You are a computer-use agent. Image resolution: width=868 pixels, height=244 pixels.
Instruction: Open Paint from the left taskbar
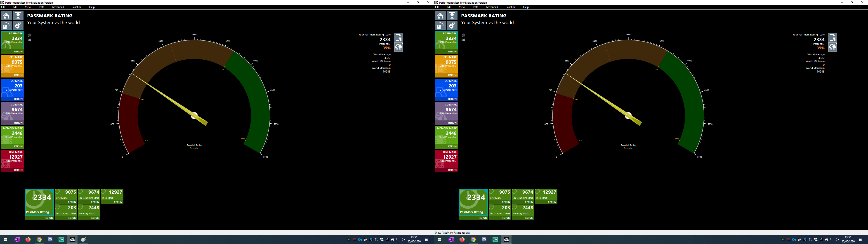tap(83, 240)
